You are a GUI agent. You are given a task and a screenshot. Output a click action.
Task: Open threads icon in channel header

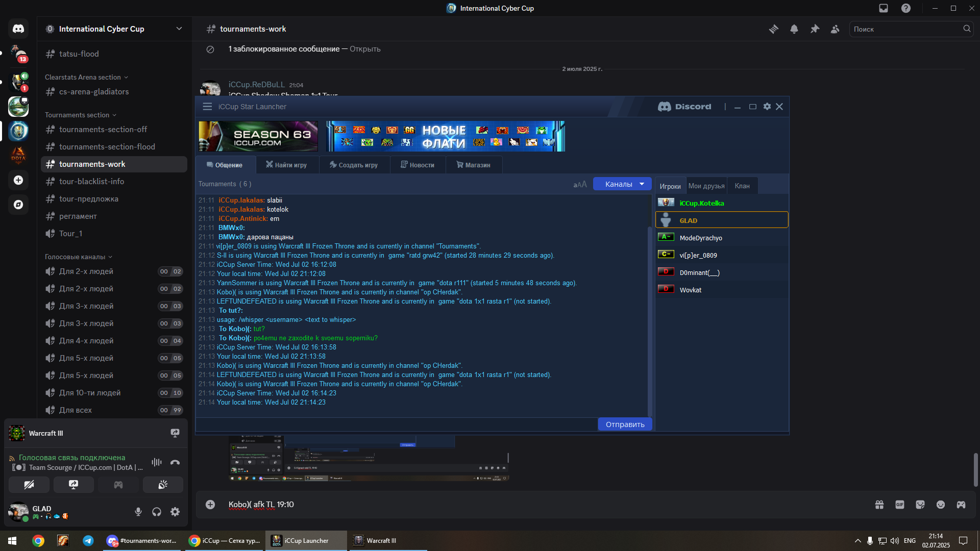(774, 29)
